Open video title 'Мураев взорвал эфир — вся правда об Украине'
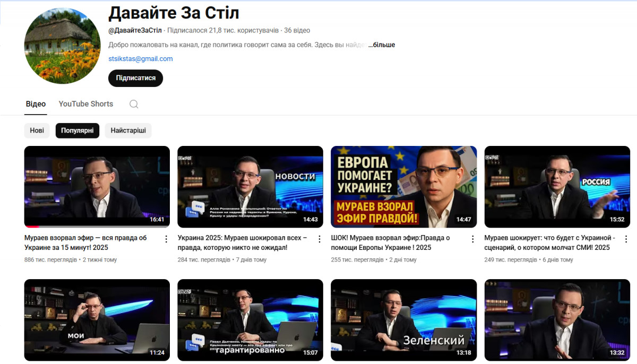 point(85,242)
